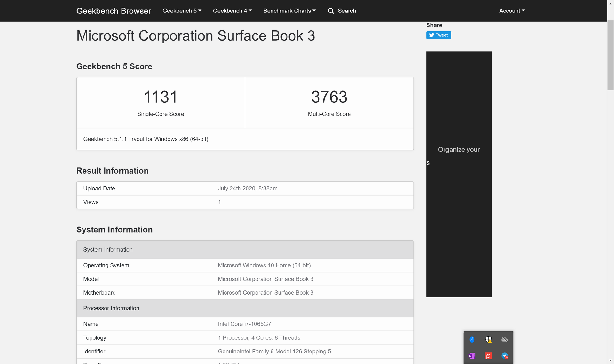Expand the Benchmark Charts dropdown
614x364 pixels.
click(x=289, y=11)
